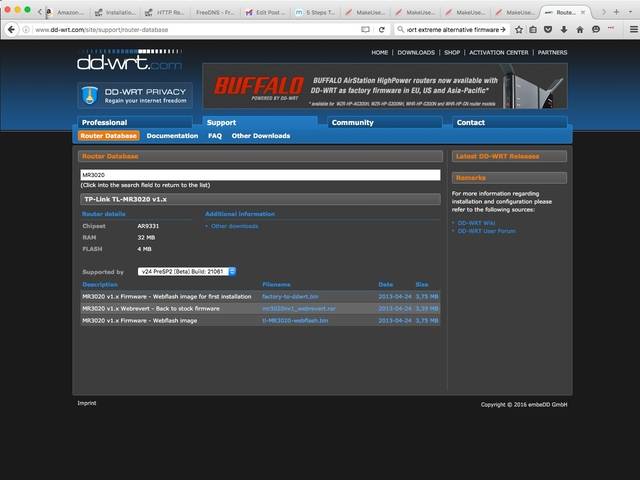
Task: Open the SHOP top link
Action: (452, 53)
